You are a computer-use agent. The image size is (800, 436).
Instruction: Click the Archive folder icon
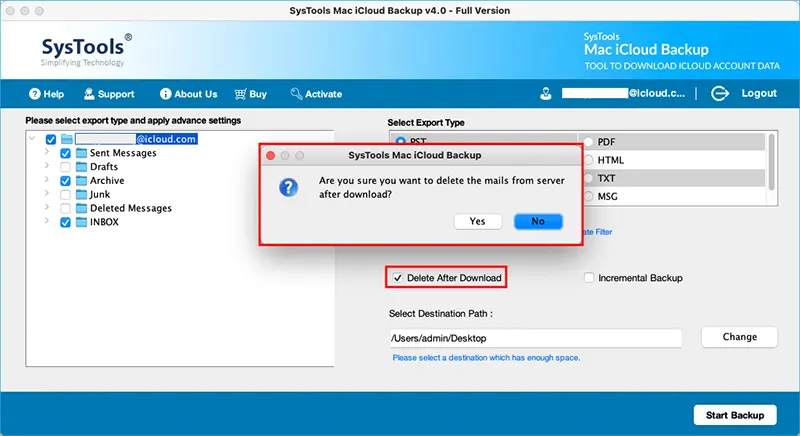point(81,181)
